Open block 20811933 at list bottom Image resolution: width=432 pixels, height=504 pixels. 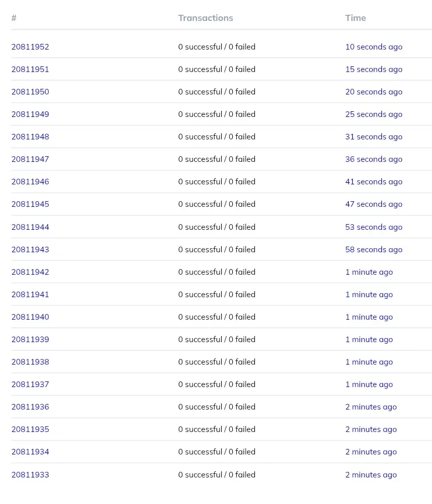pos(30,475)
